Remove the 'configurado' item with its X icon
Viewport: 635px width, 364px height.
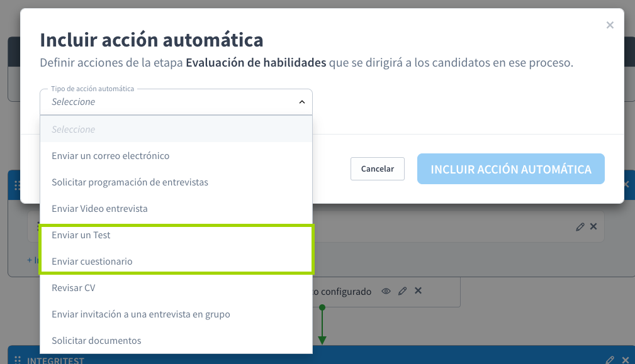click(x=418, y=291)
